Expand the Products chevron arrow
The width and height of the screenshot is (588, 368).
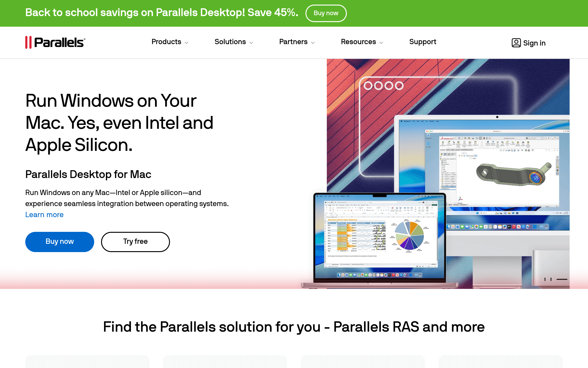coord(186,43)
